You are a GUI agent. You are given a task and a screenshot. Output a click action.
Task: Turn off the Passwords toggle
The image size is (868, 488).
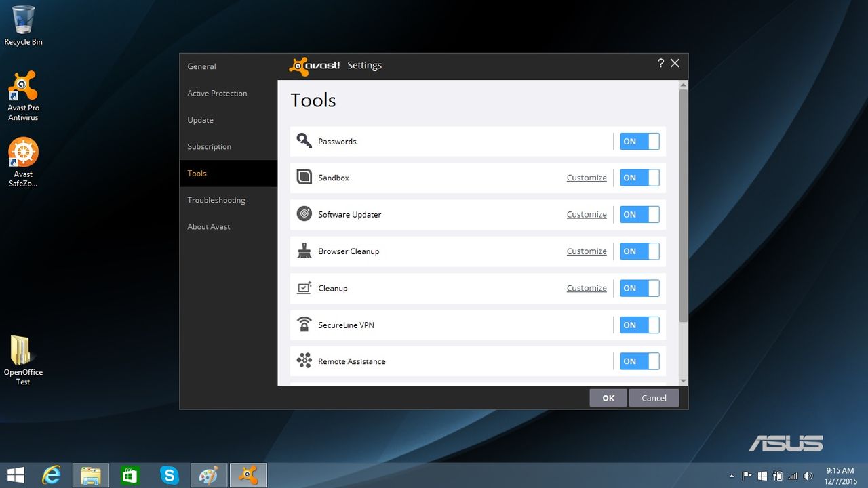pos(639,141)
